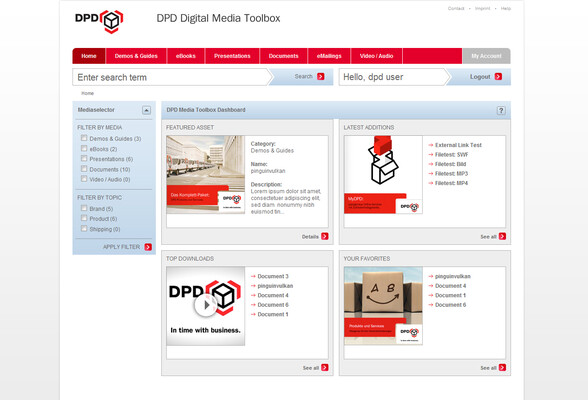The height and width of the screenshot is (400, 588).
Task: Check the Video / Audio (0) filter
Action: [84, 179]
